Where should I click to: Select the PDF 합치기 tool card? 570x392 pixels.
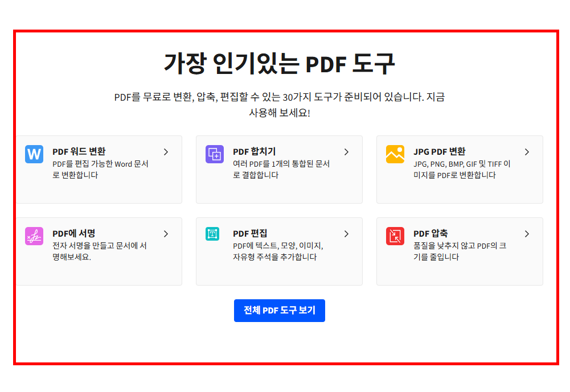coord(279,169)
